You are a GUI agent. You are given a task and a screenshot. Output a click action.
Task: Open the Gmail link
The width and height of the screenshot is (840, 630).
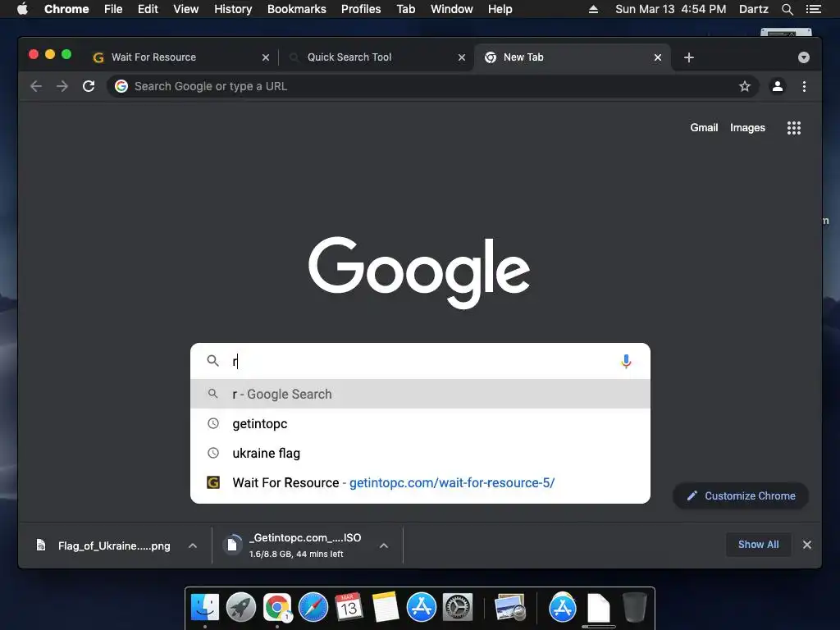click(704, 127)
